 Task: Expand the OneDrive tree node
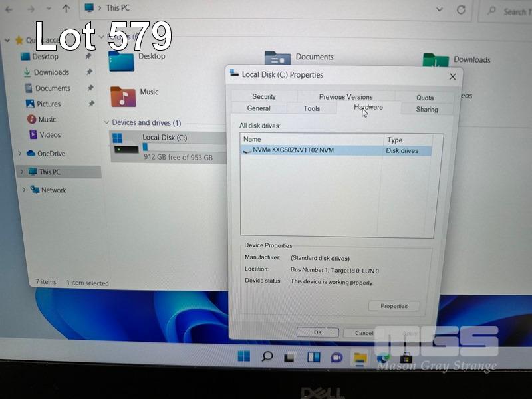coord(21,154)
